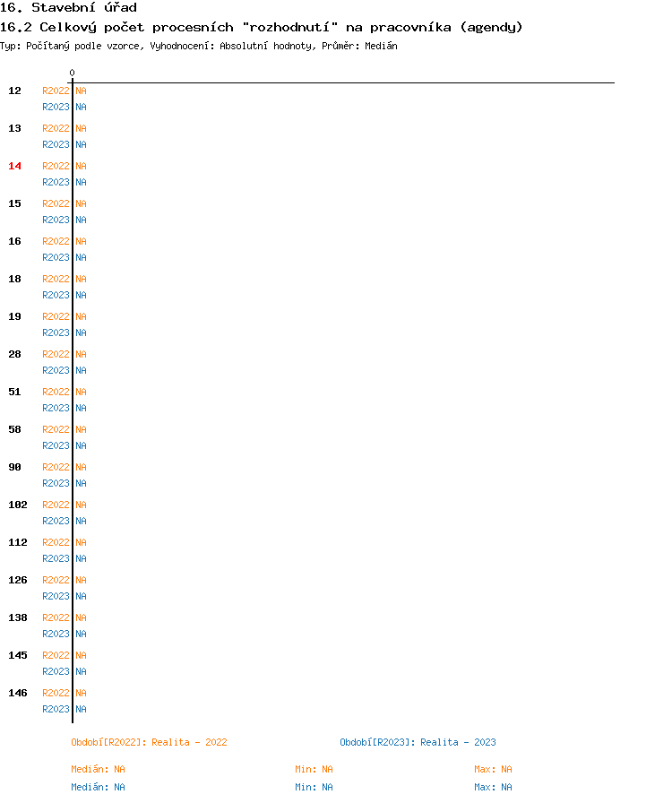Click the 16.2 Celkový počet procesních title
Image resolution: width=672 pixels, height=803 pixels.
coord(261,27)
